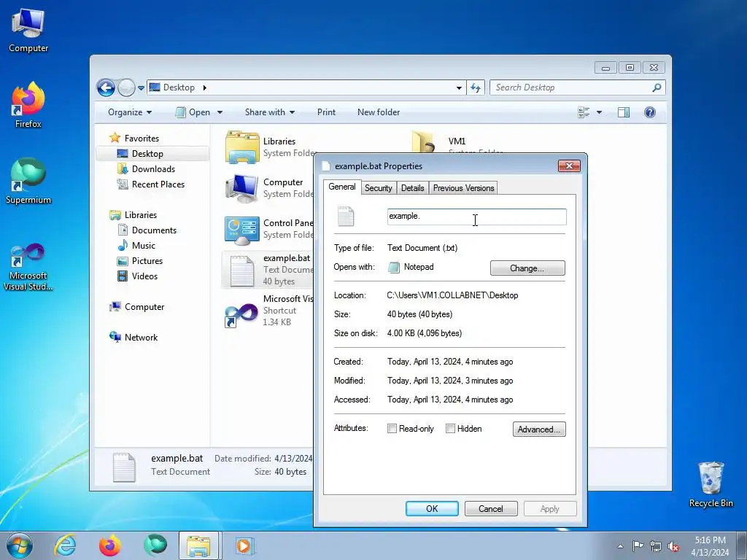Open Explorer help question mark icon
Screen dimensions: 747x560
point(650,112)
